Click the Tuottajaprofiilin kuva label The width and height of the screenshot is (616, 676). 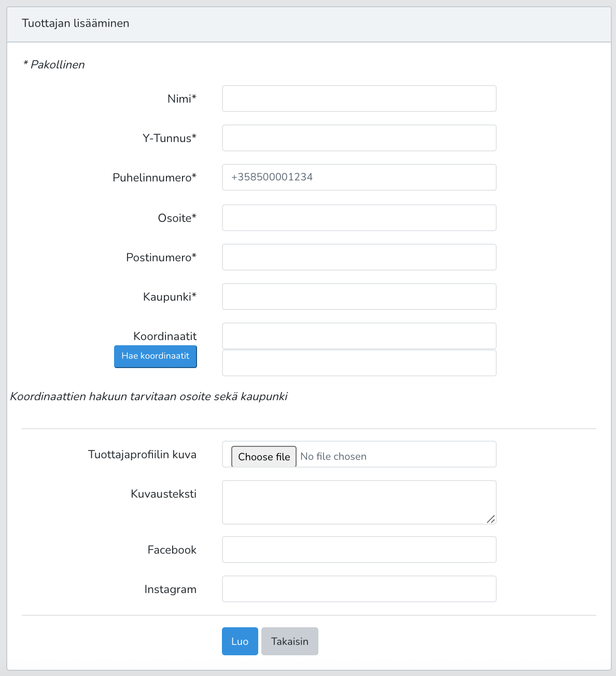142,455
